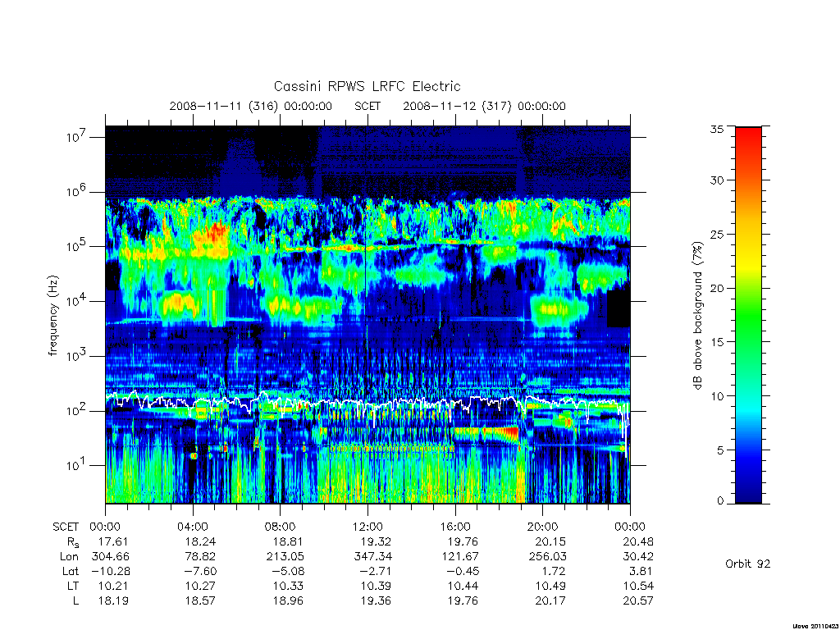Click the "20" value on the color bar
The height and width of the screenshot is (630, 840).
tap(716, 288)
